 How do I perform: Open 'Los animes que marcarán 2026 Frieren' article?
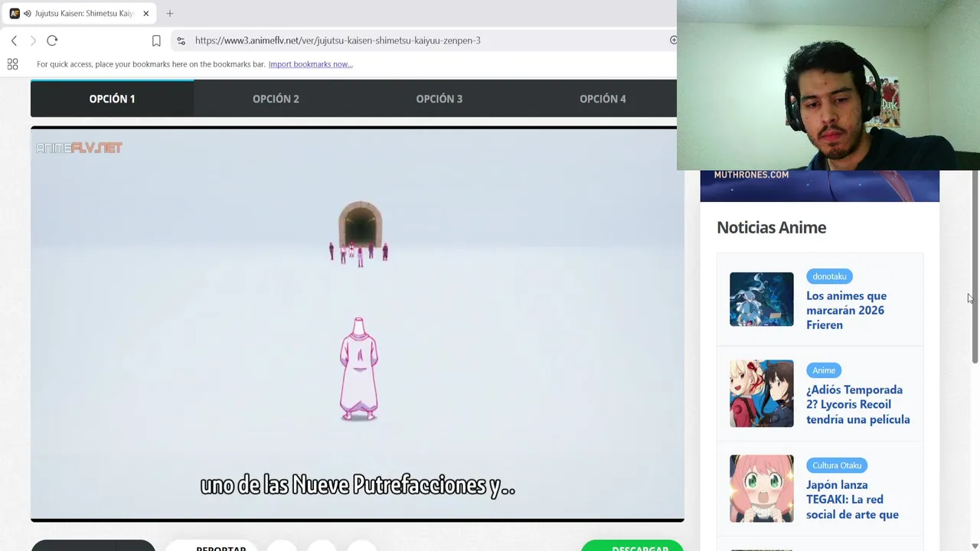846,310
